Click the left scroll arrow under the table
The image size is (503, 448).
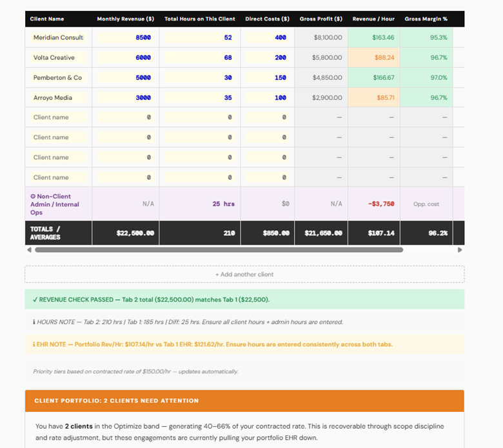29,249
